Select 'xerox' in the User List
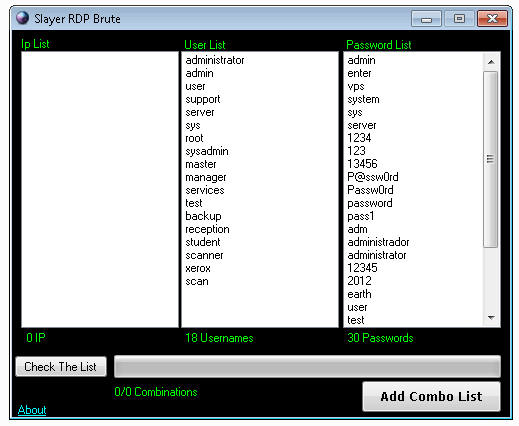 (198, 268)
